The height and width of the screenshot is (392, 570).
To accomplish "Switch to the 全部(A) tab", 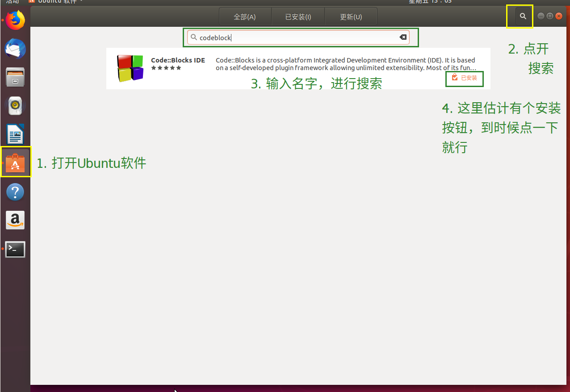I will (x=245, y=17).
